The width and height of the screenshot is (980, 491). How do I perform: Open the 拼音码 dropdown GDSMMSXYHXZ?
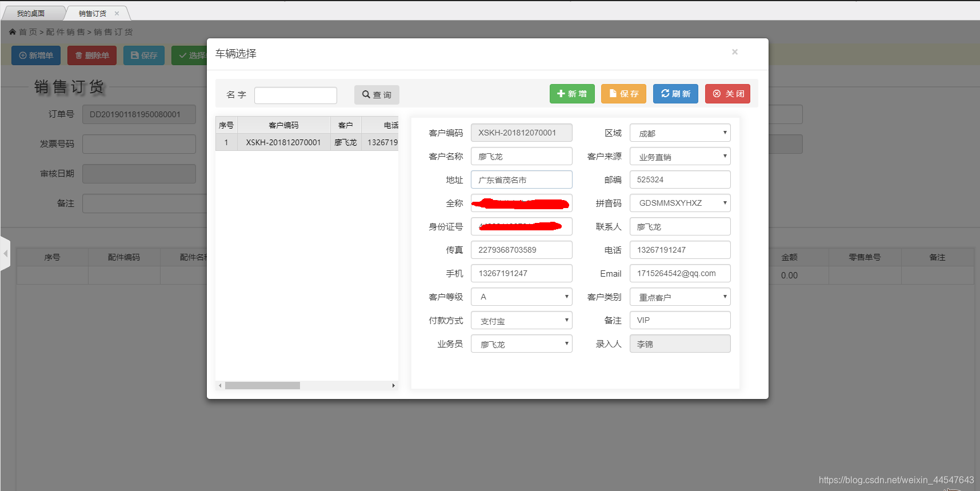click(x=680, y=203)
